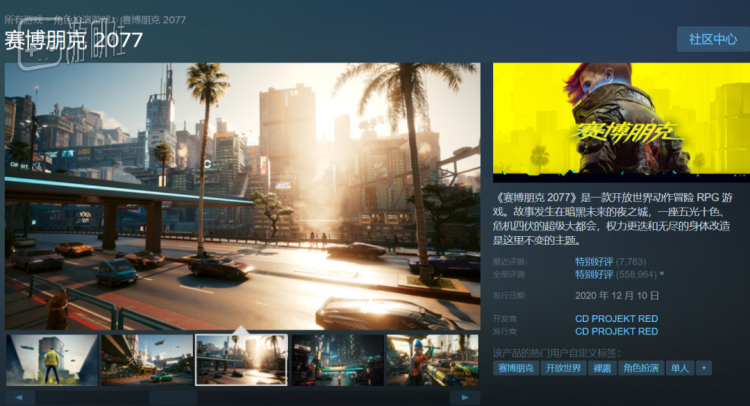Open developer CD PROJEKT RED link
Screen dimensions: 750x406
point(616,318)
